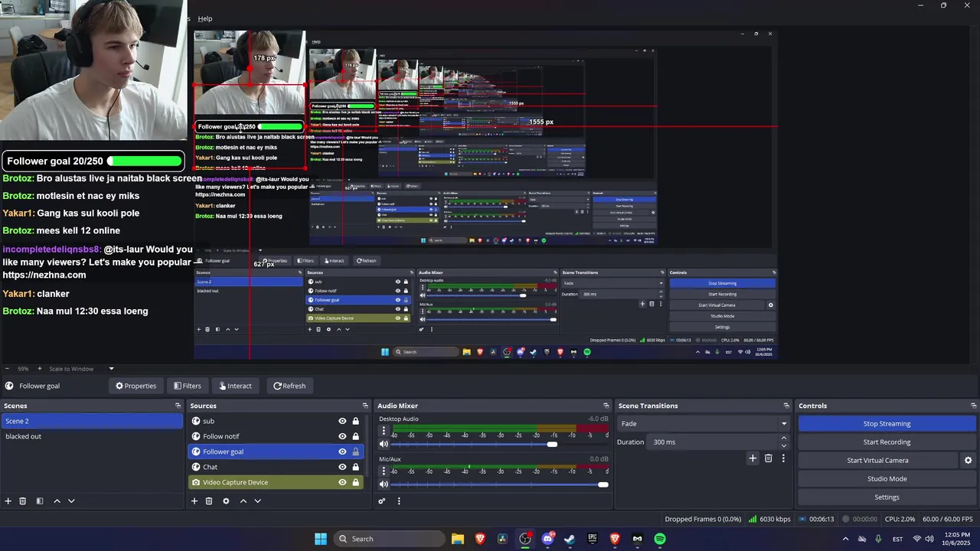Start Virtual Camera
The width and height of the screenshot is (980, 551).
pyautogui.click(x=877, y=461)
